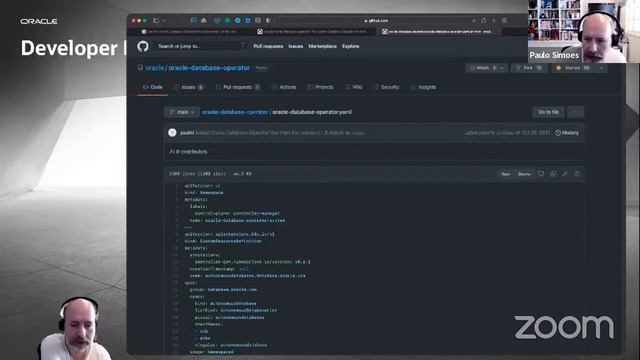Screen dimensions: 640x360
Task: Click the oracle owner link
Action: click(155, 68)
